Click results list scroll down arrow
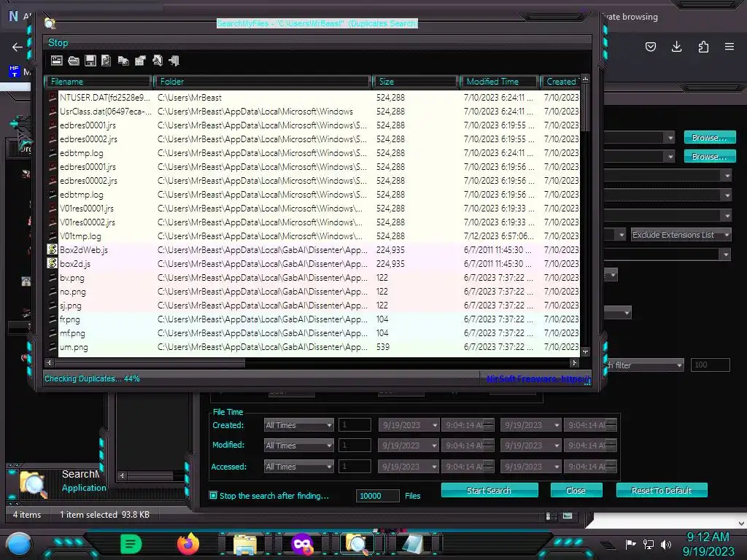This screenshot has width=747, height=560. point(586,352)
